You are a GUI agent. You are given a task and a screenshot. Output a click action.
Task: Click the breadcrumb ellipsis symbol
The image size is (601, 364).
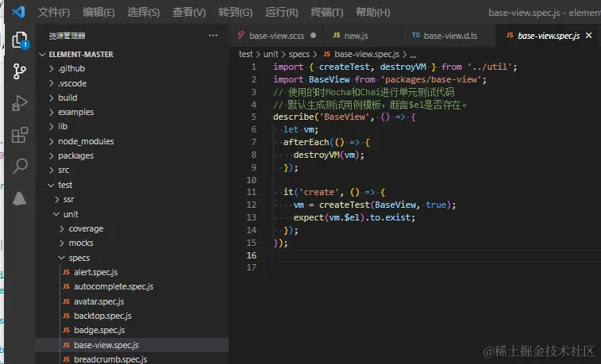coord(413,55)
